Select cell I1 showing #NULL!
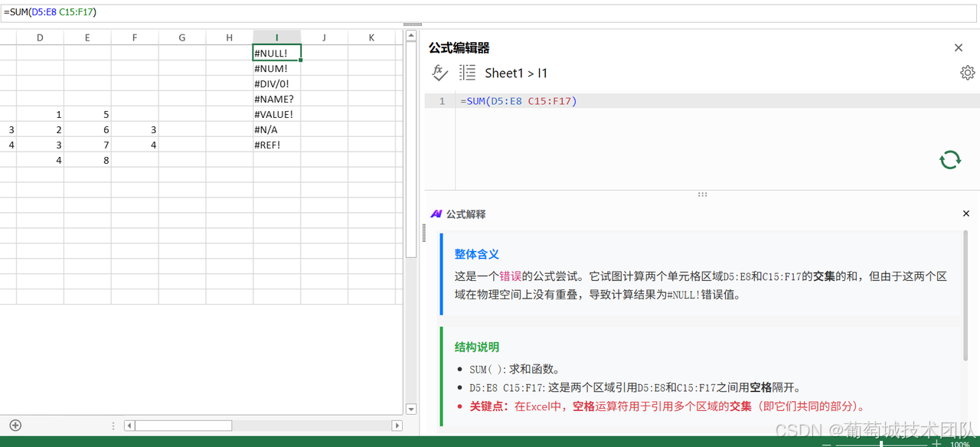Screen dimensions: 980x447 pos(276,53)
